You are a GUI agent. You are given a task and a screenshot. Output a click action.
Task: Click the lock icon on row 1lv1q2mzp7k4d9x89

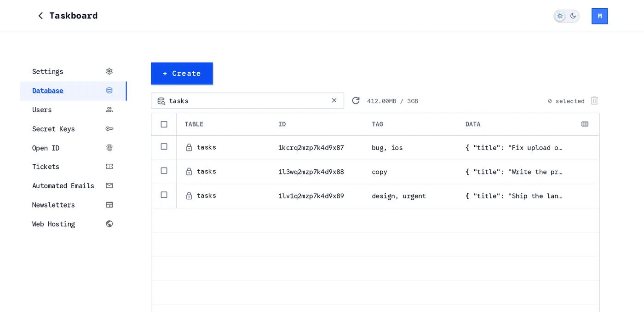click(189, 196)
